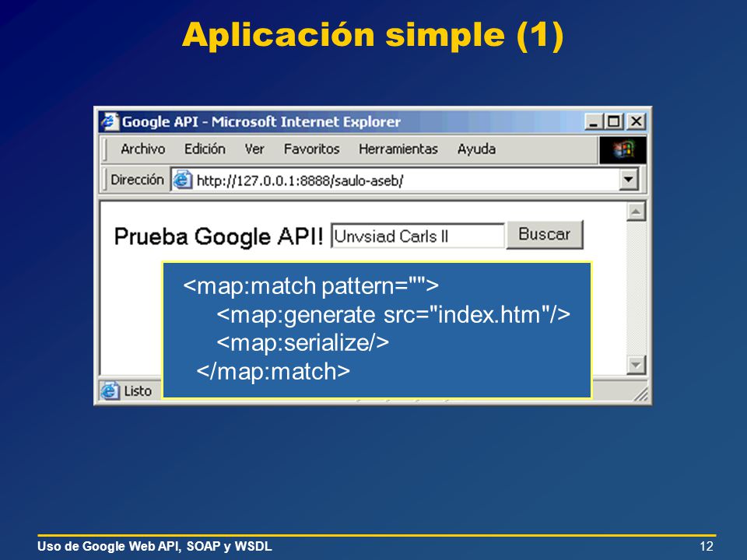Open the Ayuda menu
747x560 pixels.
[476, 149]
